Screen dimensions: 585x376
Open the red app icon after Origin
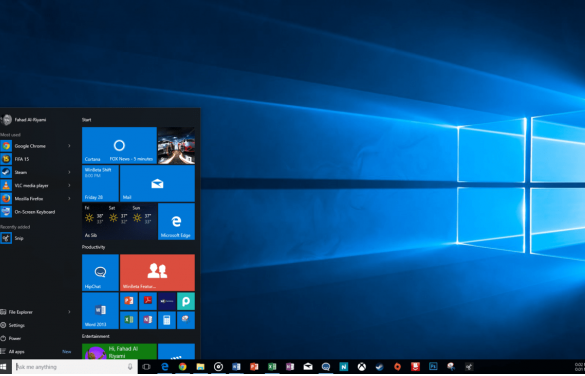[x=415, y=367]
